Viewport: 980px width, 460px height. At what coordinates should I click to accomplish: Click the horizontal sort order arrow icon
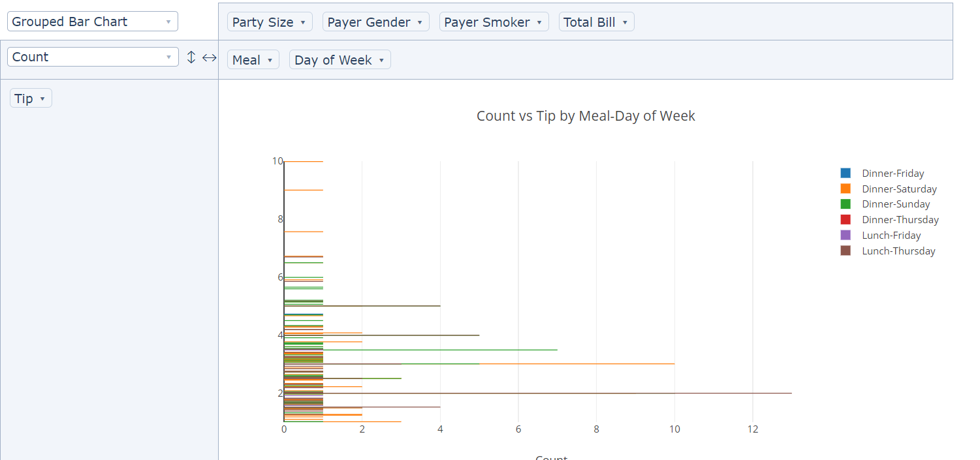coord(209,57)
